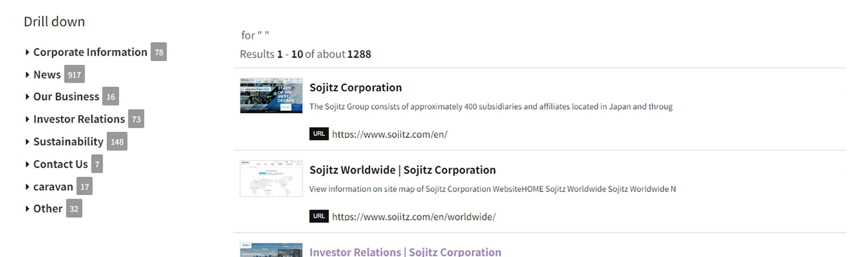Expand the News category arrow

pyautogui.click(x=27, y=74)
